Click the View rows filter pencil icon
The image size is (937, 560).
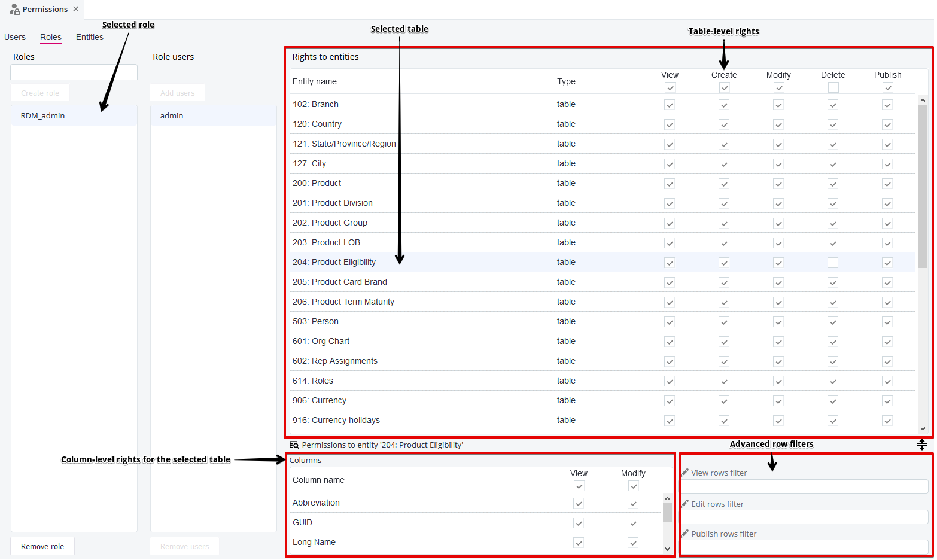click(685, 472)
